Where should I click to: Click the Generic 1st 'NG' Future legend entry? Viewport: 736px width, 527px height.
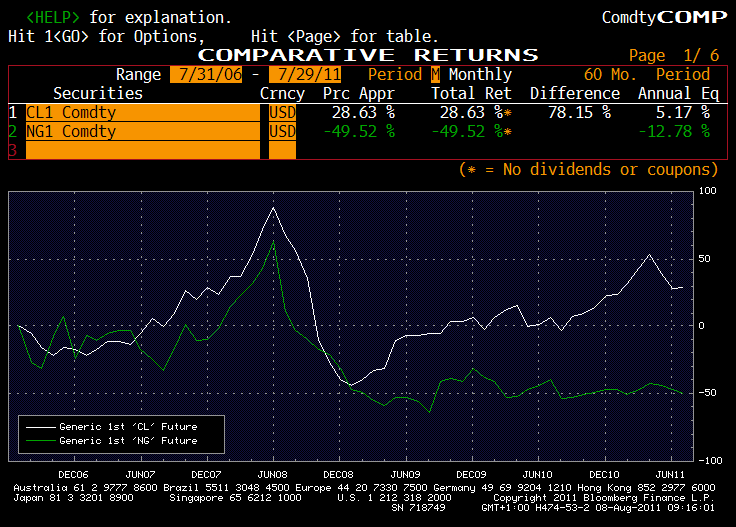pyautogui.click(x=128, y=441)
